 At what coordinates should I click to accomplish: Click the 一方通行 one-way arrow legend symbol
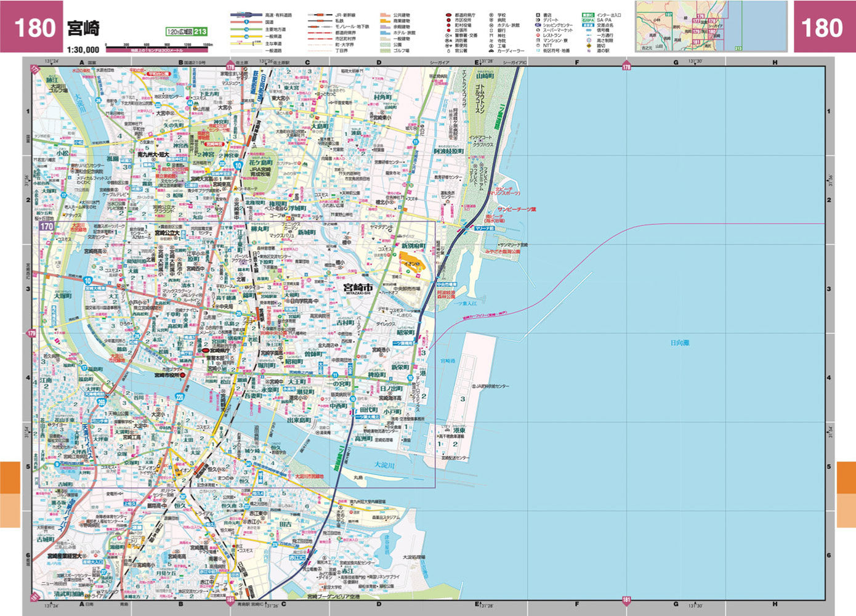tap(588, 35)
